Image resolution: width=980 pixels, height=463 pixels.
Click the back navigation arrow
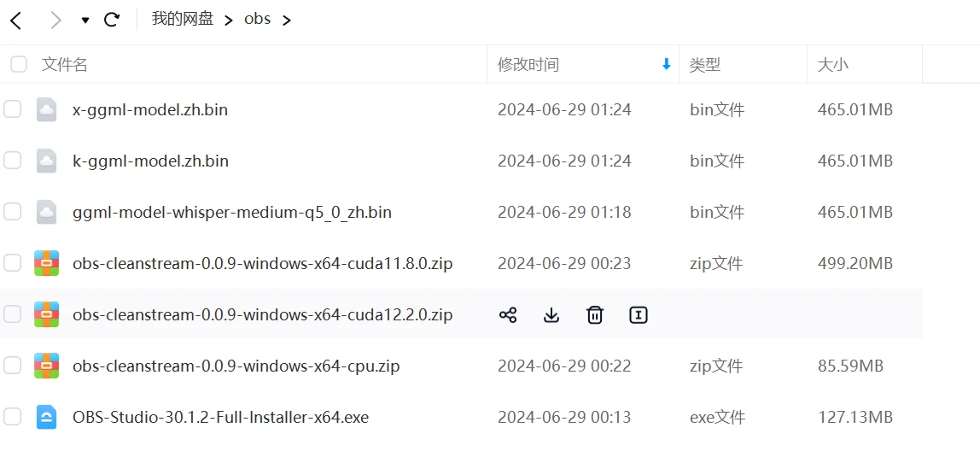click(16, 20)
